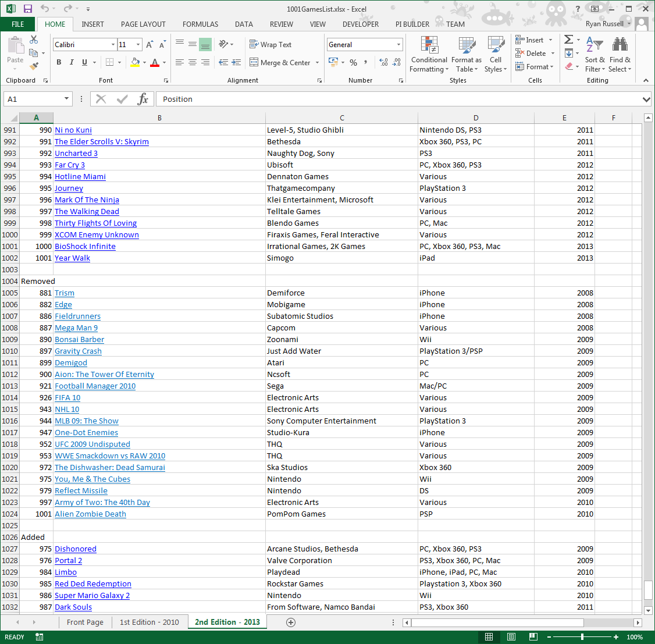655x644 pixels.
Task: Increase font size with the larger A
Action: click(149, 44)
